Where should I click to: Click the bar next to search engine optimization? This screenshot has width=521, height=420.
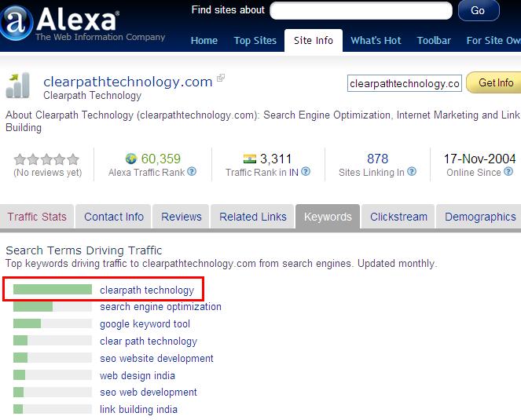pyautogui.click(x=53, y=306)
